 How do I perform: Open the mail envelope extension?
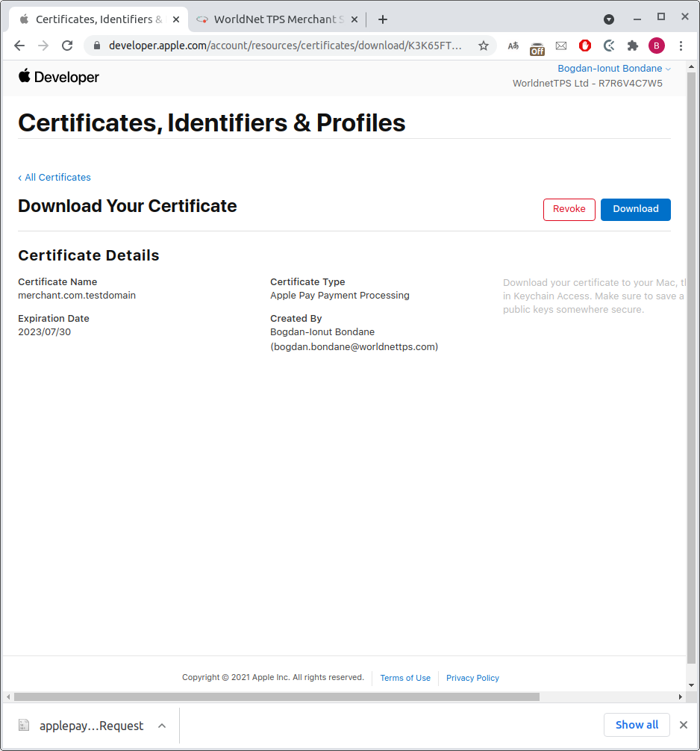[561, 46]
